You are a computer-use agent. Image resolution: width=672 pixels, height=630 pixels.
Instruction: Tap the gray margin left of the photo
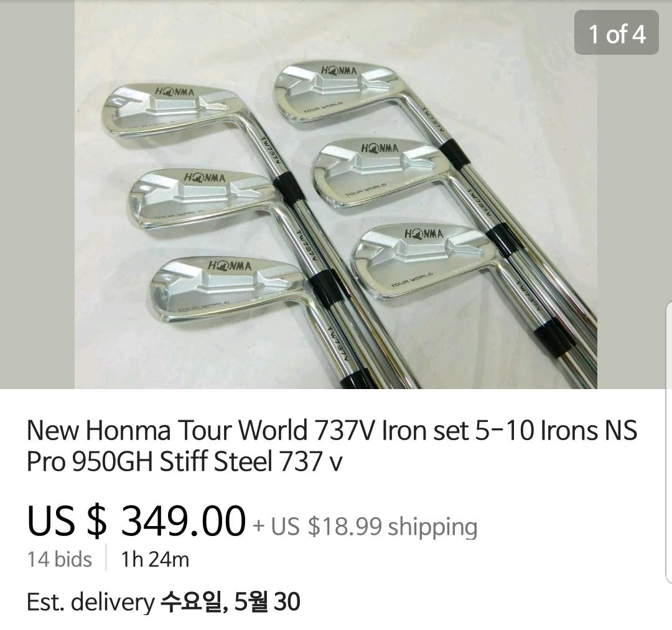37,194
